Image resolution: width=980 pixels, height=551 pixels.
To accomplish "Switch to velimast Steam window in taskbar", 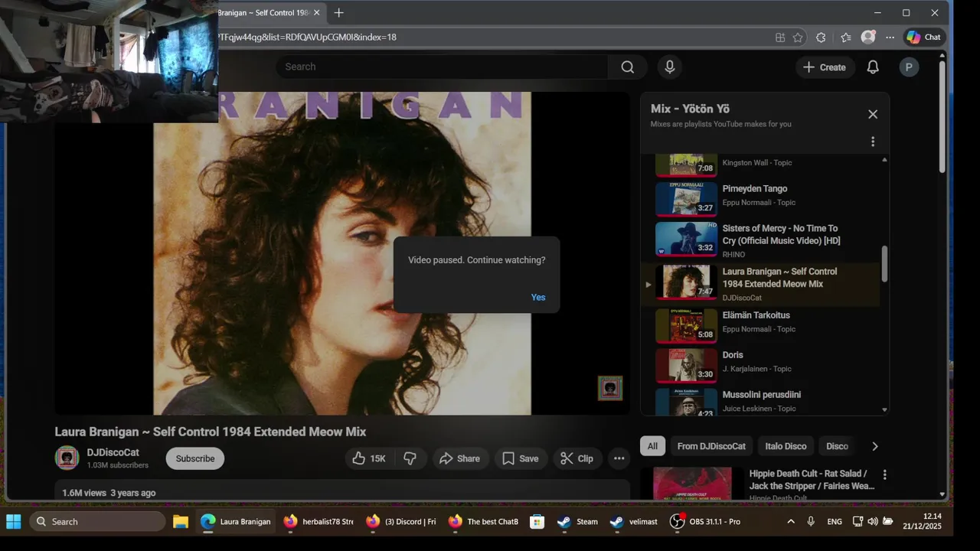I will [x=634, y=522].
